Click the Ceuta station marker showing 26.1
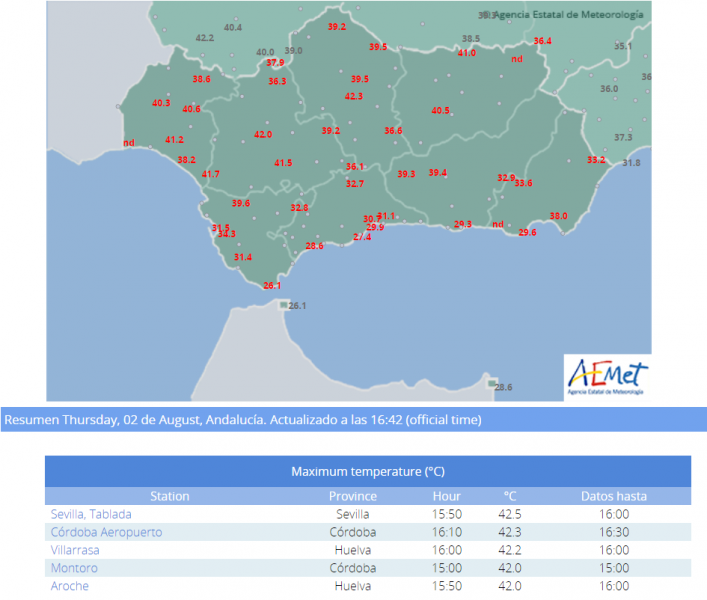Viewport: 707px width, 600px height. point(284,305)
